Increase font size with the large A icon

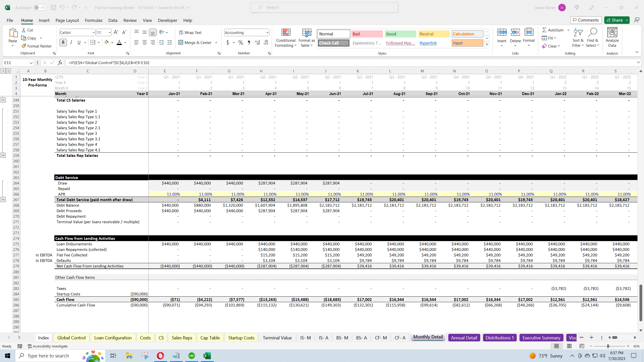coord(116,32)
